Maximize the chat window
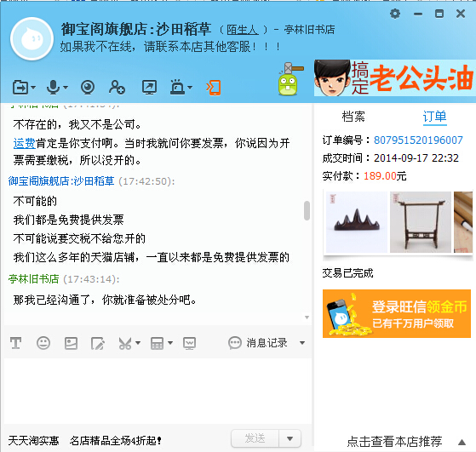476x452 pixels. tap(439, 14)
